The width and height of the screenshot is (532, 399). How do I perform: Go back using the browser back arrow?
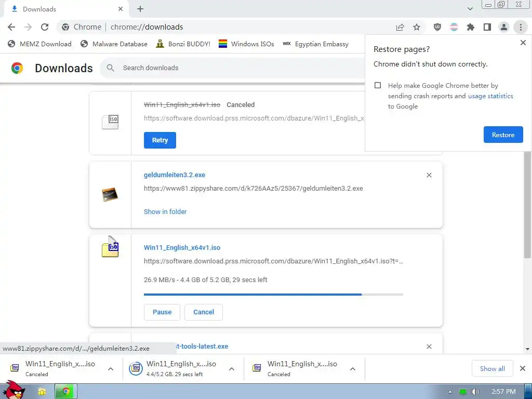click(11, 27)
